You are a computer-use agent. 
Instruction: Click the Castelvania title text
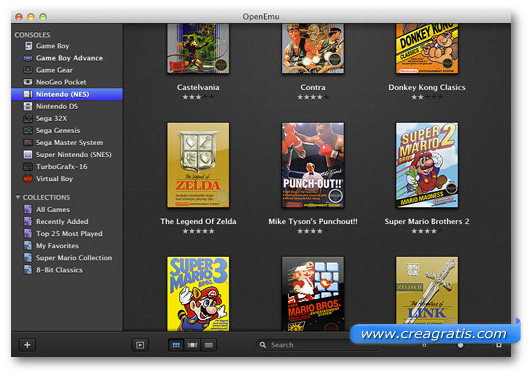click(x=198, y=87)
